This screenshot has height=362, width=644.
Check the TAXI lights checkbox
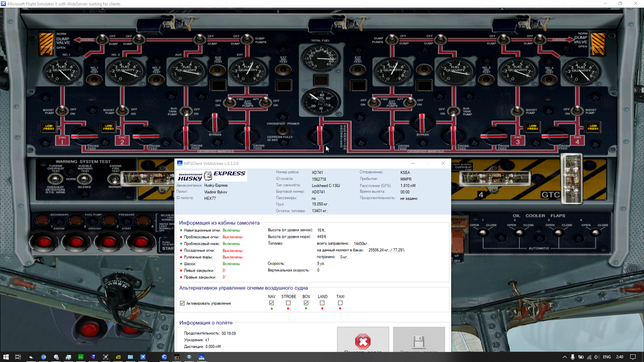click(340, 303)
